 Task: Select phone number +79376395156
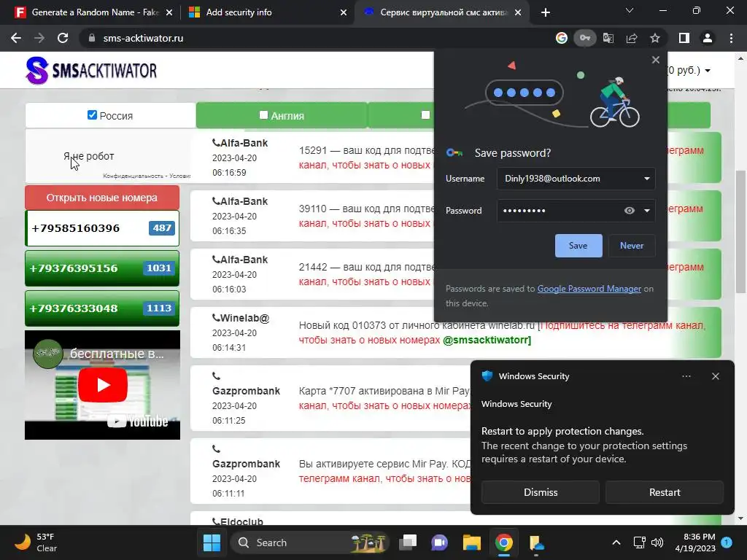pyautogui.click(x=102, y=268)
